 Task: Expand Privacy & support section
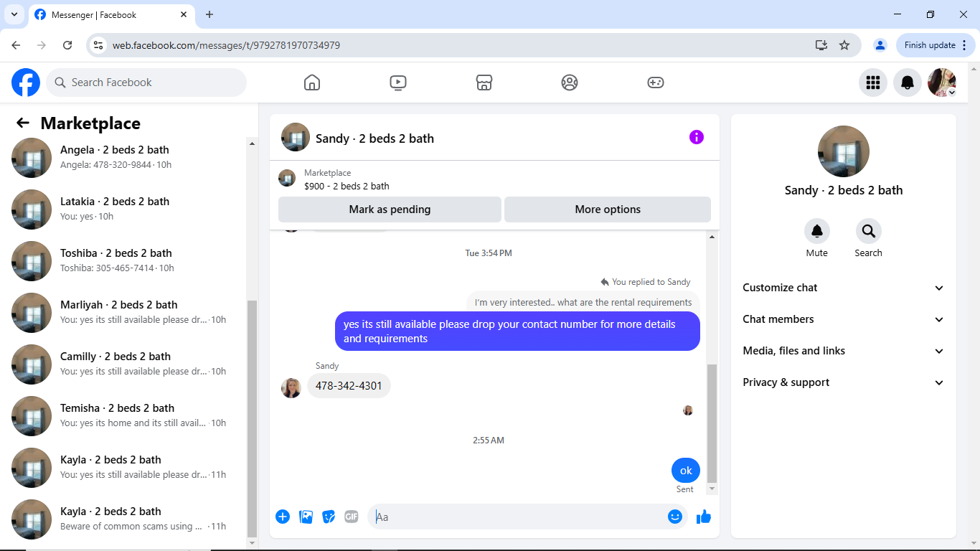coord(844,382)
